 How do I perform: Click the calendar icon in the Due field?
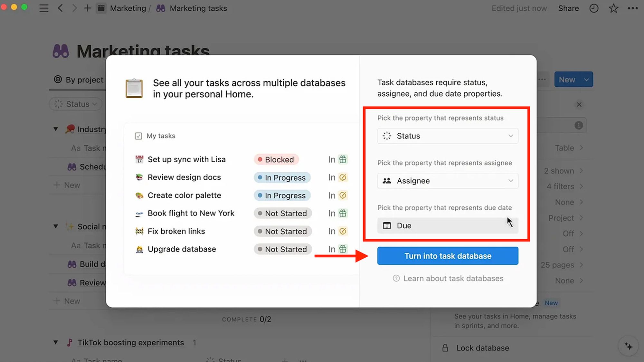coord(387,225)
